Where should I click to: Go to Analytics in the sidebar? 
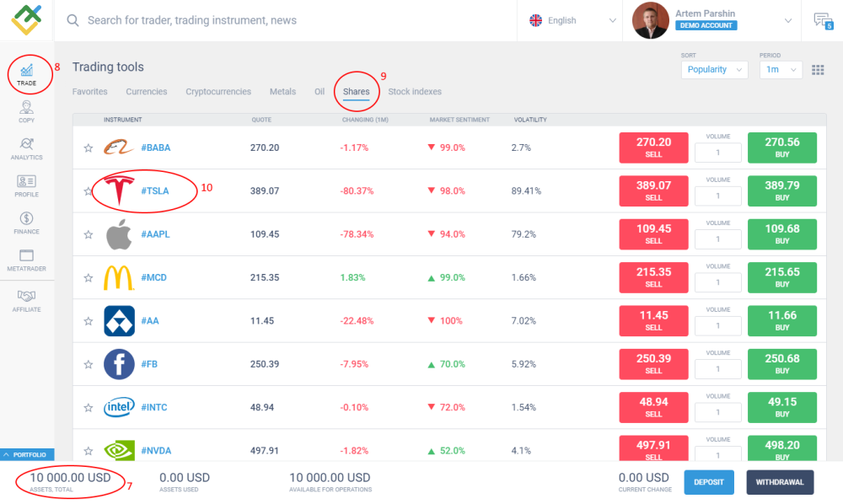tap(26, 148)
